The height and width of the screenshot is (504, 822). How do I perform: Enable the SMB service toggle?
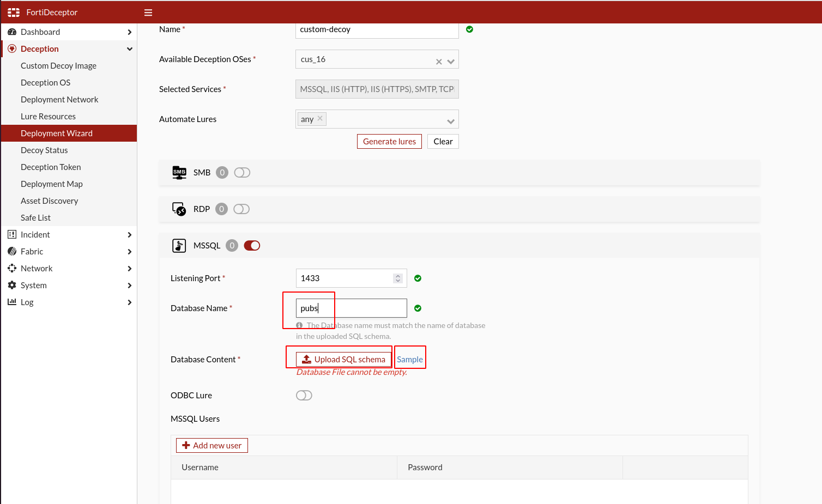[242, 172]
